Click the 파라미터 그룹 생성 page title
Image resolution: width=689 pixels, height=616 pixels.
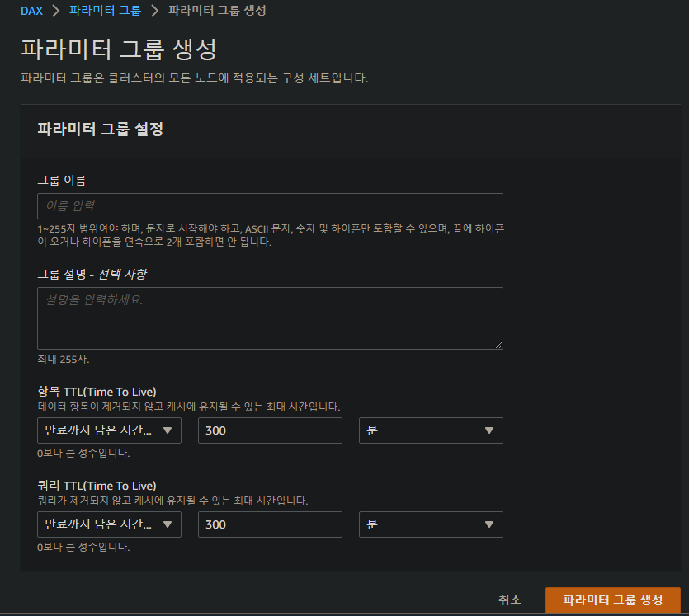(x=119, y=49)
